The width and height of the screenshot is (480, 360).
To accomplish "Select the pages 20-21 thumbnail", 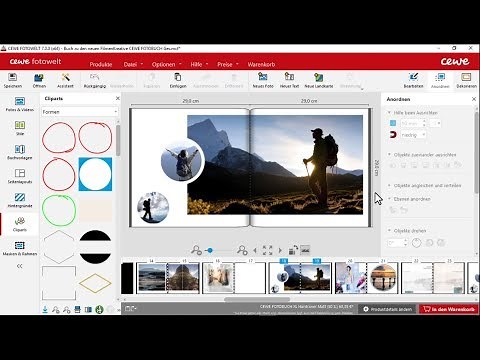I will pos(366,278).
